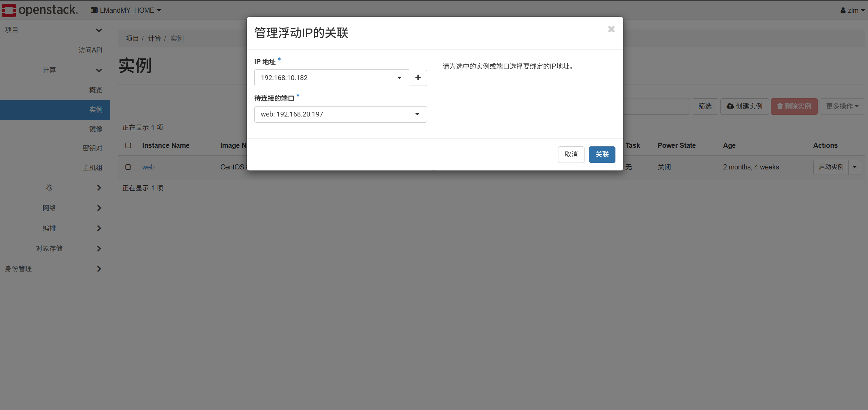
Task: Close the floating IP dialog with X
Action: coord(611,29)
